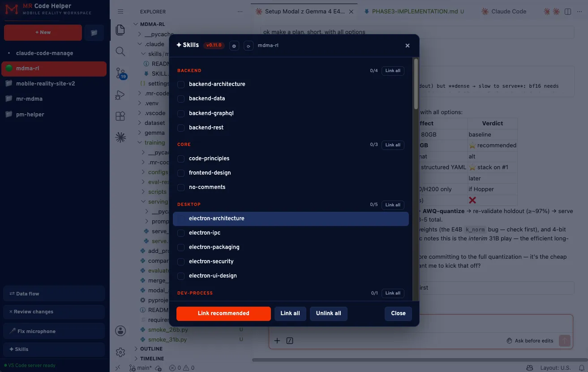This screenshot has height=372, width=588.
Task: Click the main* git branch status item
Action: click(141, 368)
